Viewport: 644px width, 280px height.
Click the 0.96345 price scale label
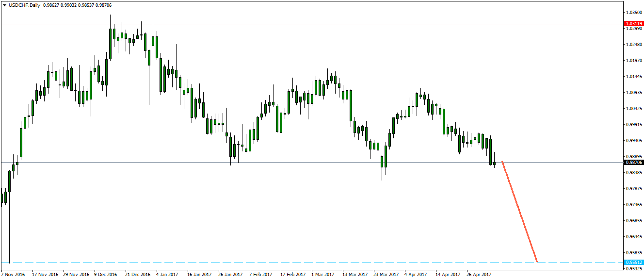pos(633,237)
